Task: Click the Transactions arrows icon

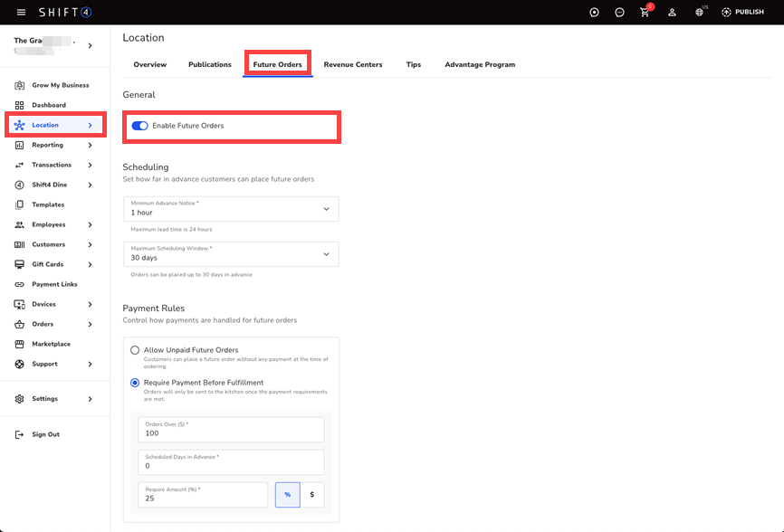Action: 20,166
